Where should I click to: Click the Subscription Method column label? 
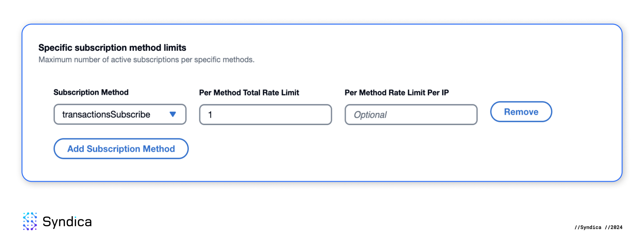[x=91, y=92]
